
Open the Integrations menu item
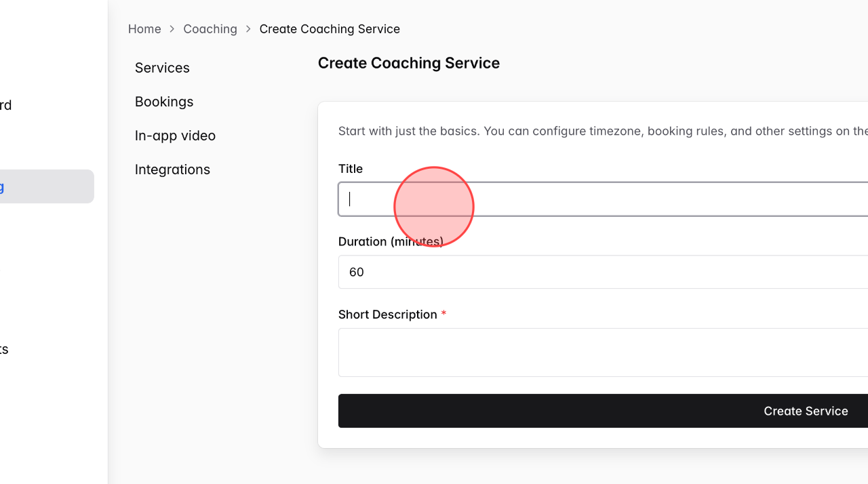pos(172,169)
